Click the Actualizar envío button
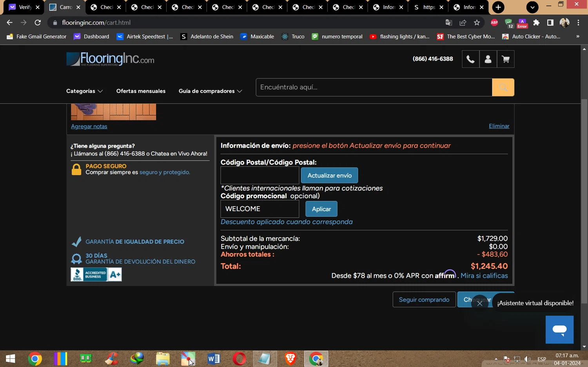The height and width of the screenshot is (367, 588). [x=329, y=175]
